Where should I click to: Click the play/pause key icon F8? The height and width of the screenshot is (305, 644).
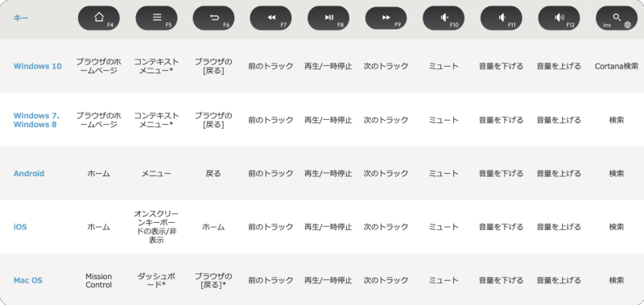pyautogui.click(x=328, y=18)
